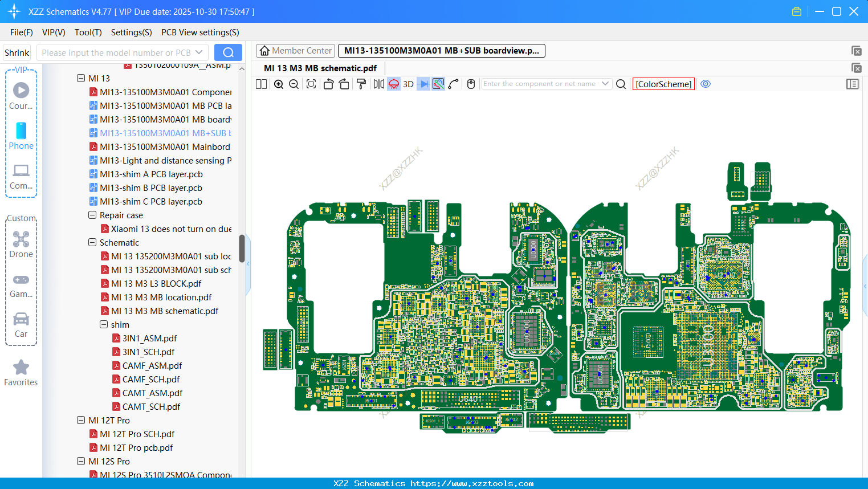
Task: Select the net-tracing curve tool icon
Action: (x=454, y=84)
